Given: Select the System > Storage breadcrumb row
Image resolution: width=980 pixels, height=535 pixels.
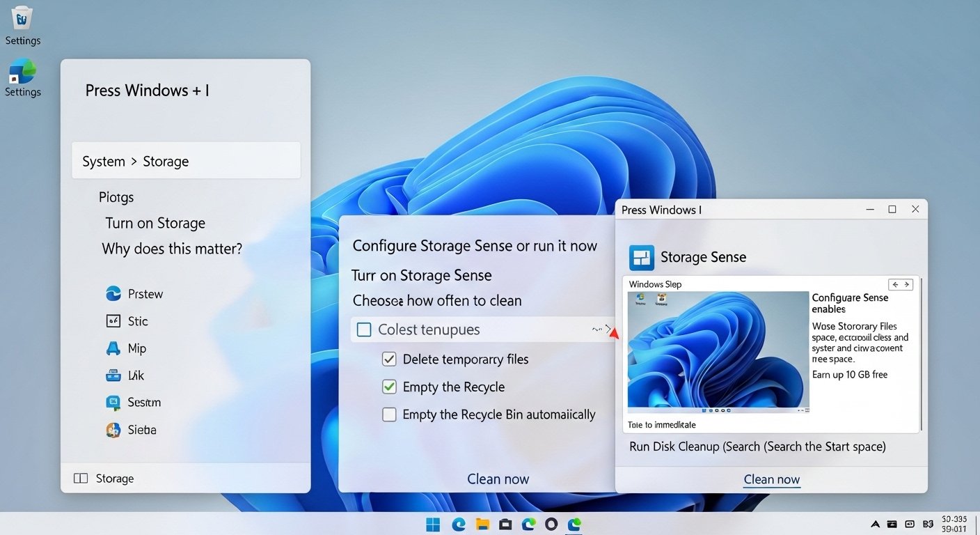Looking at the screenshot, I should coord(186,161).
